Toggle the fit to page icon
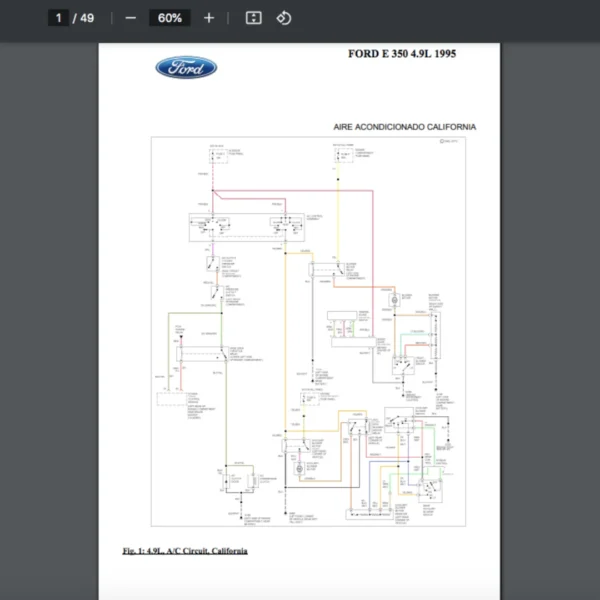 pos(254,18)
